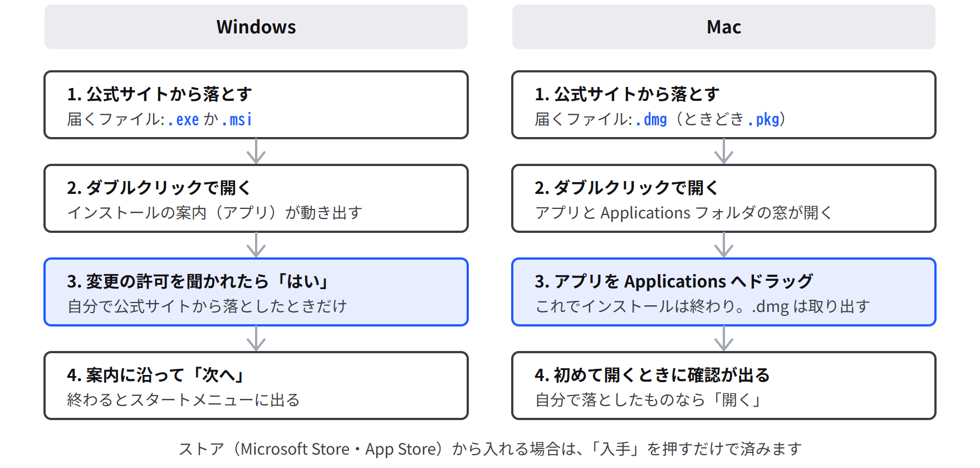980x468 pixels.
Task: Select step 4 案内に沿って「次へ」
Action: 256,386
